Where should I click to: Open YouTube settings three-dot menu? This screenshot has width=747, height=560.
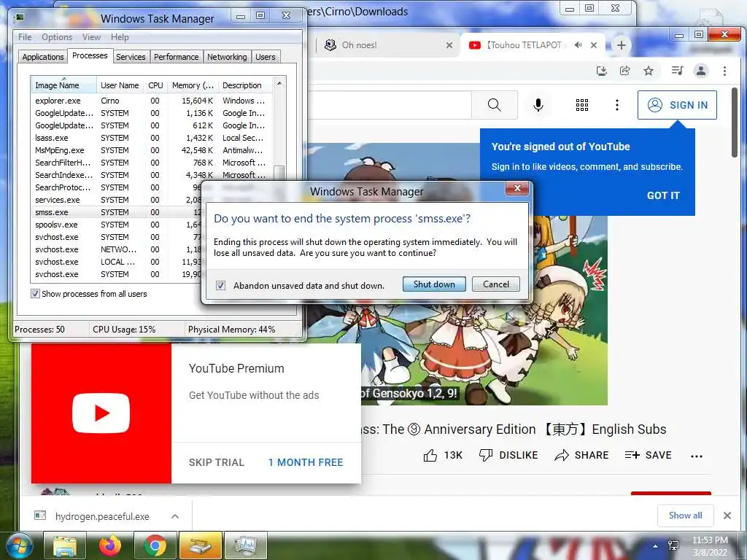(617, 105)
